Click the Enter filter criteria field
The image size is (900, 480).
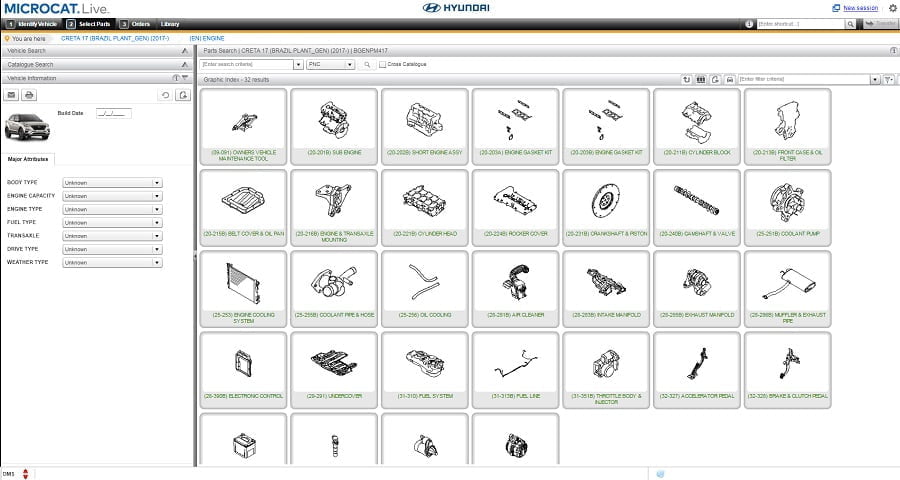pos(804,79)
